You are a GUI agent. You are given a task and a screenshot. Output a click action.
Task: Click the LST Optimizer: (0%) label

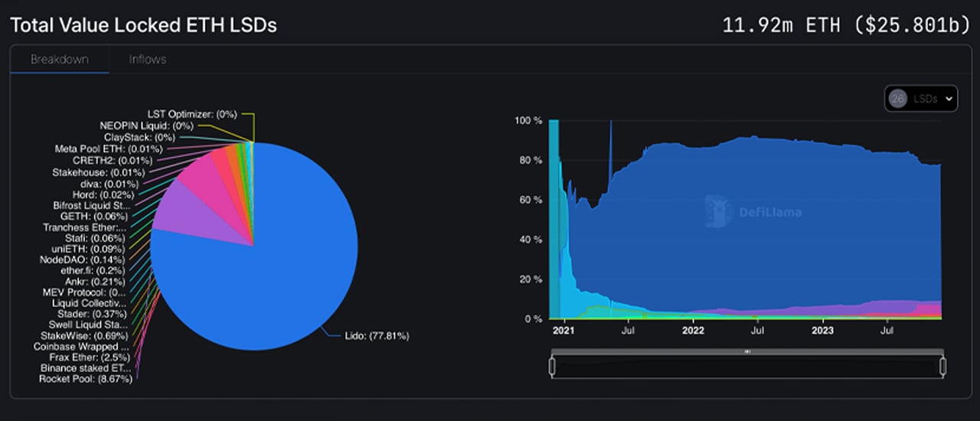point(191,114)
